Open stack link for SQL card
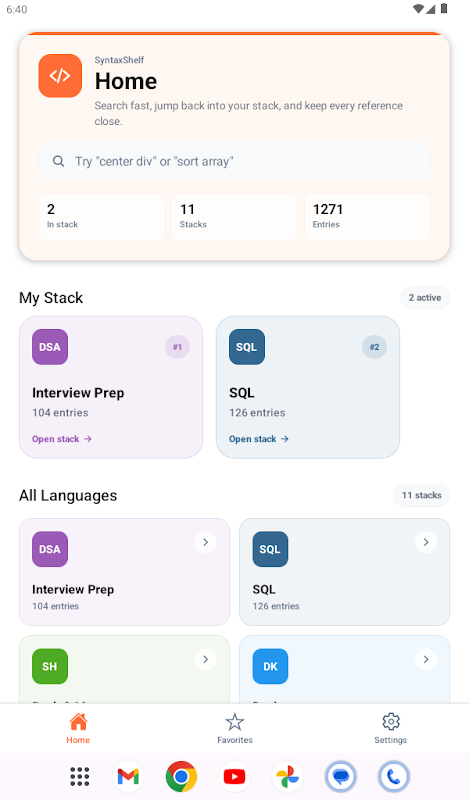Screen dimensions: 469x800 [x=259, y=439]
